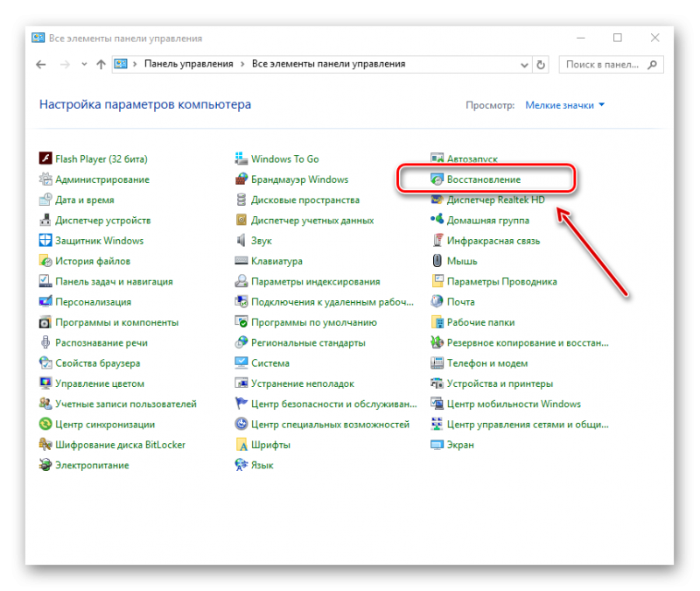
Task: Open the recent locations dropdown arrow
Action: [x=84, y=64]
